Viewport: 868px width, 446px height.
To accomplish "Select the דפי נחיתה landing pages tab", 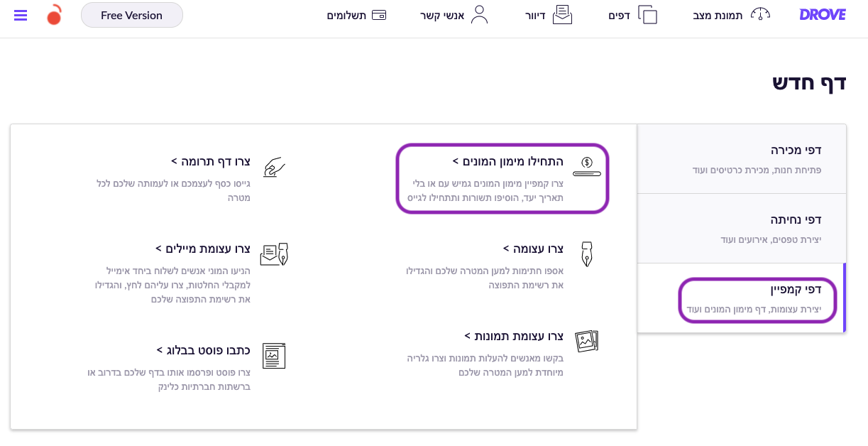I will point(742,229).
